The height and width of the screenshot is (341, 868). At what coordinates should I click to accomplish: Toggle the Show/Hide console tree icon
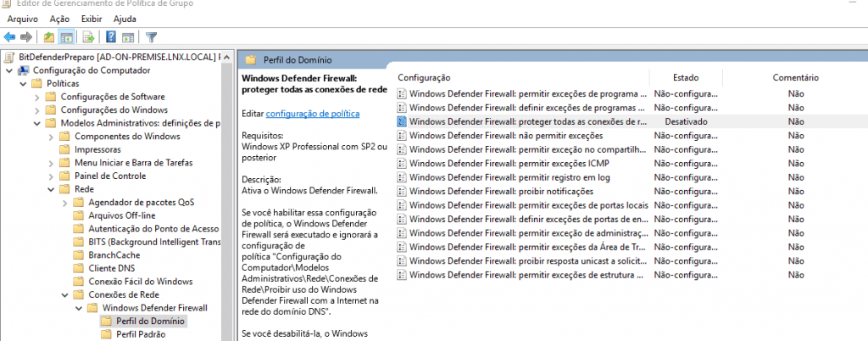(x=66, y=37)
